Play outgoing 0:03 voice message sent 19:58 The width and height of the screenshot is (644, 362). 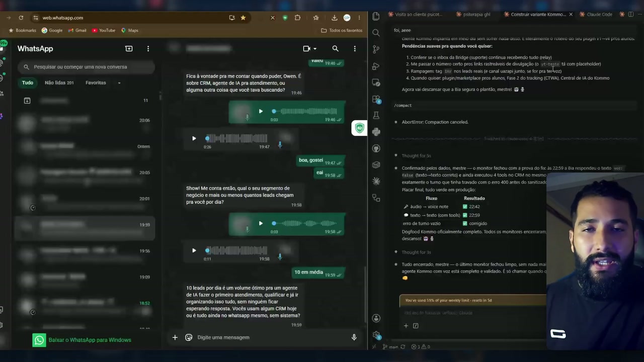[261, 223]
